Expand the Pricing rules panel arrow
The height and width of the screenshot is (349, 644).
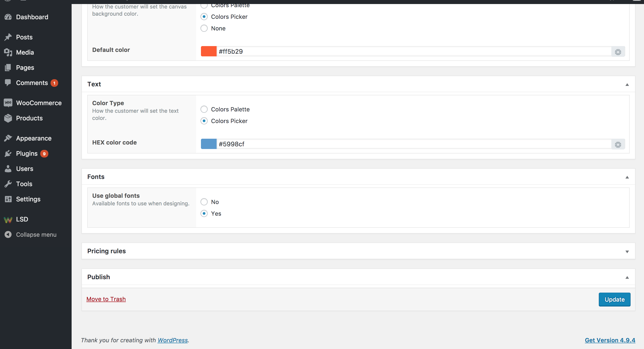tap(627, 252)
